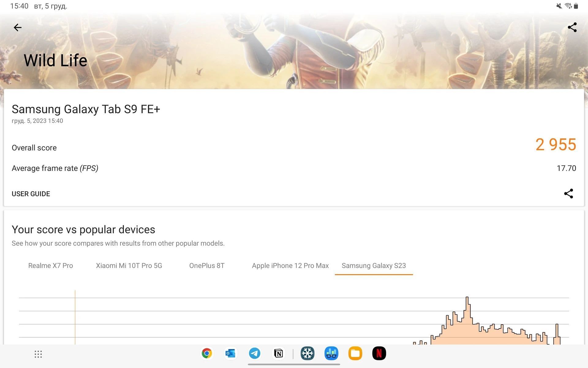Tap the status bar clock 15:40

click(x=19, y=6)
